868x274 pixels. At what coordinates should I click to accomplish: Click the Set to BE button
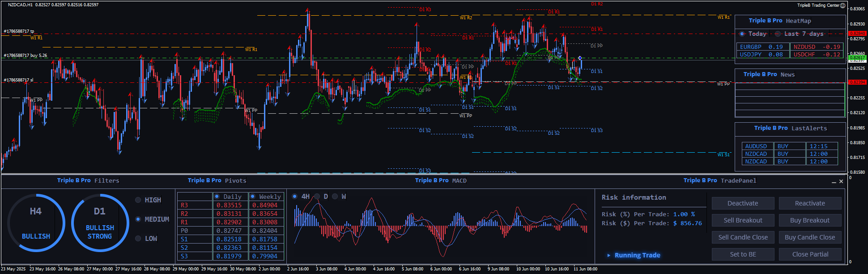click(x=743, y=254)
